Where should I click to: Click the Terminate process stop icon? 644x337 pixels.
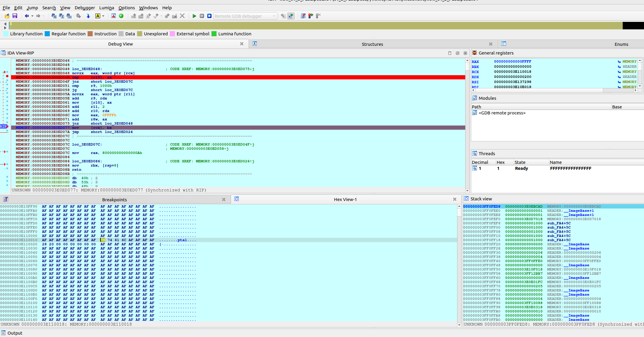[209, 16]
